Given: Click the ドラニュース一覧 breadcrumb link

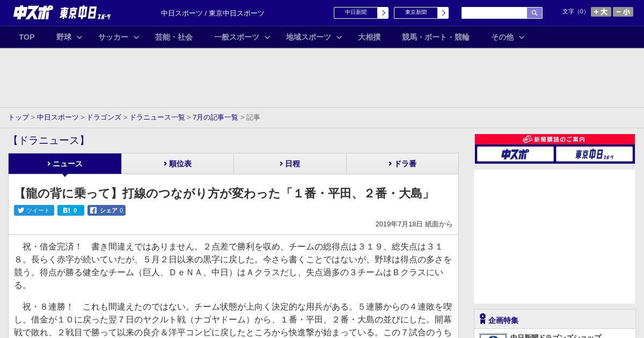Looking at the screenshot, I should pyautogui.click(x=157, y=117).
